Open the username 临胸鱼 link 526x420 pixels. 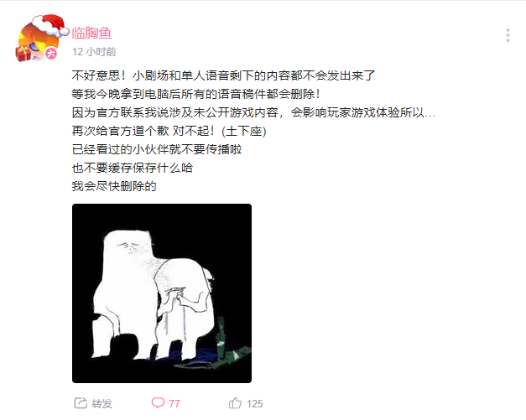(x=91, y=34)
